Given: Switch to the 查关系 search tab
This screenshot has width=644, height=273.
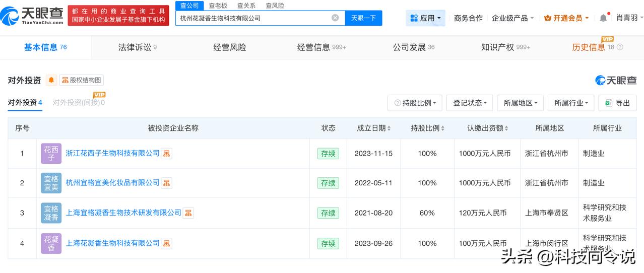Looking at the screenshot, I should tap(246, 6).
